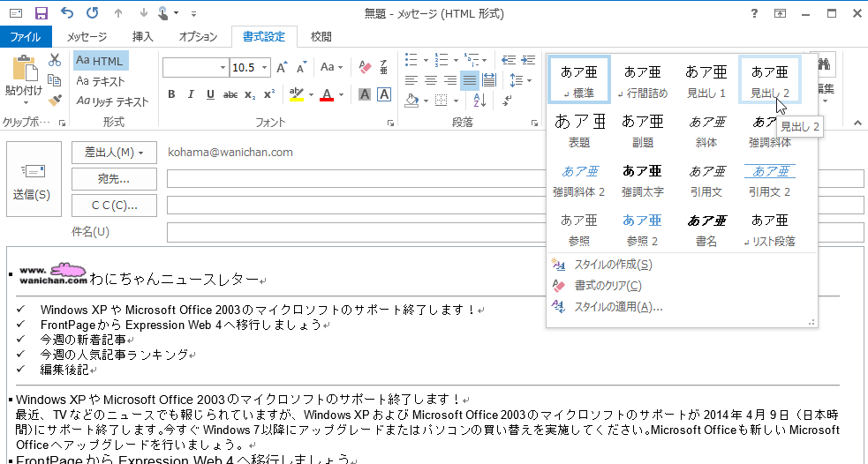Click the 送信(S) send button
868x464 pixels.
tap(34, 179)
